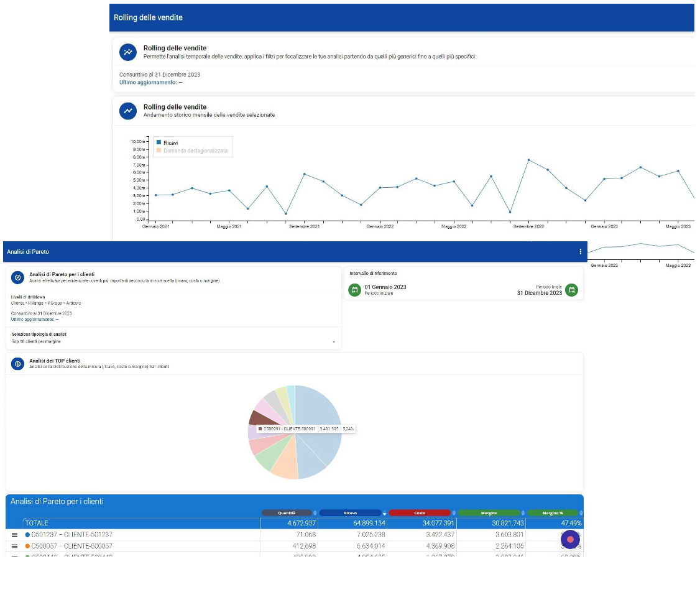
Task: Click the trend icon beside the first Rolling delle vendite card
Action: pos(128,52)
